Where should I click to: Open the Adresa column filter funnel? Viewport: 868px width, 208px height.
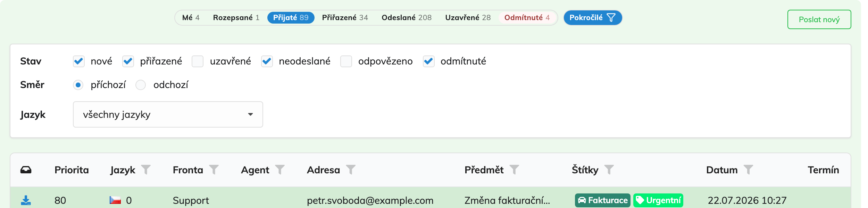(351, 170)
